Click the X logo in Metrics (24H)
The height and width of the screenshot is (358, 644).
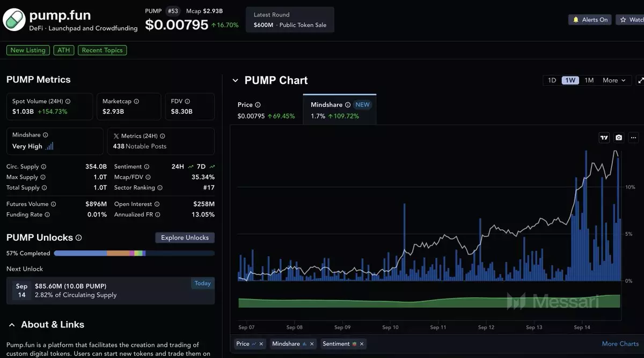[x=116, y=136]
